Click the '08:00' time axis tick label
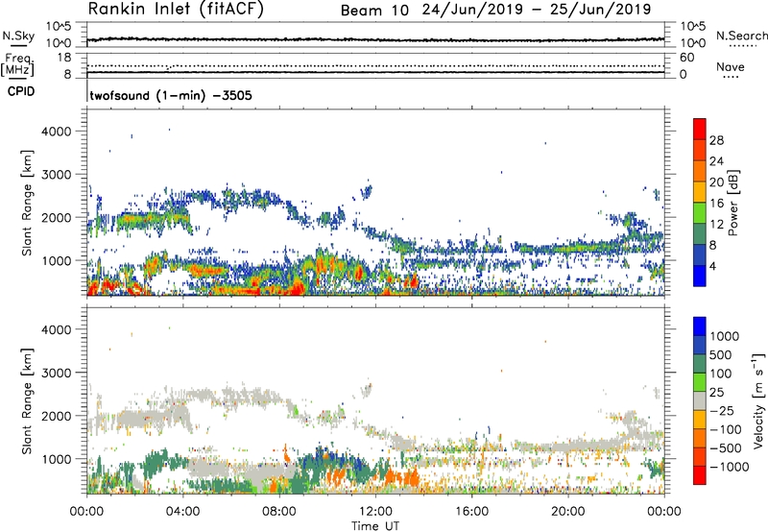 [278, 512]
